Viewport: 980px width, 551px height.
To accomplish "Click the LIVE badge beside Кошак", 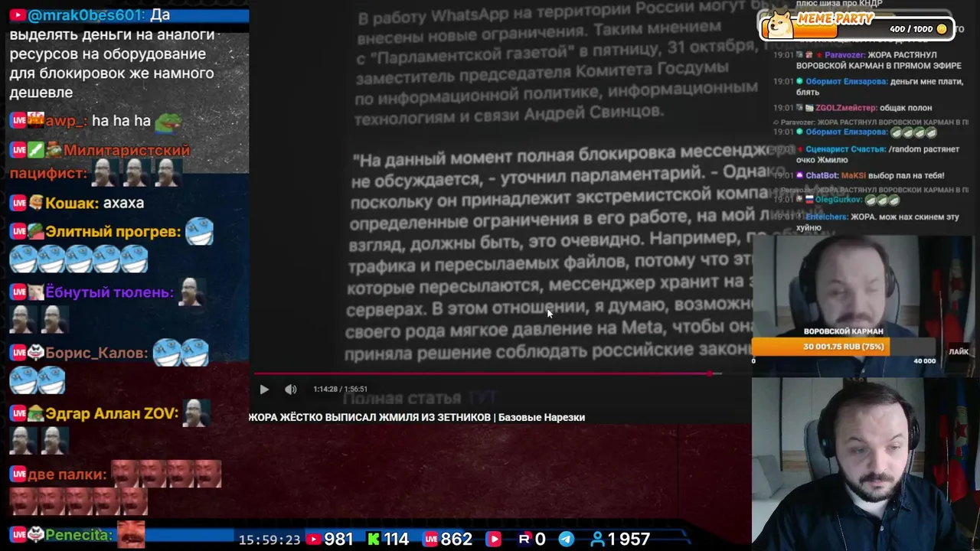I will [18, 204].
